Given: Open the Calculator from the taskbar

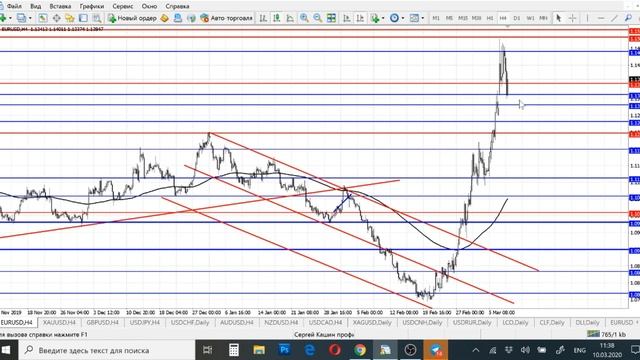Looking at the screenshot, I should (233, 350).
